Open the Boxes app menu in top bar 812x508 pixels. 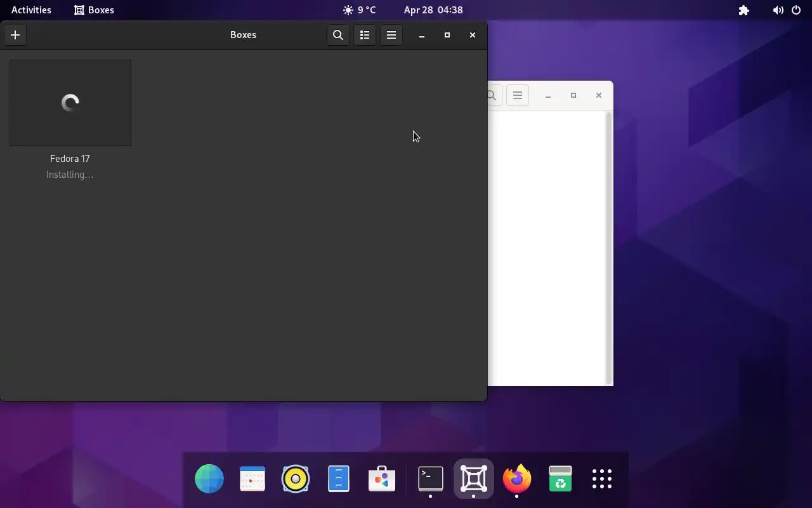(94, 10)
